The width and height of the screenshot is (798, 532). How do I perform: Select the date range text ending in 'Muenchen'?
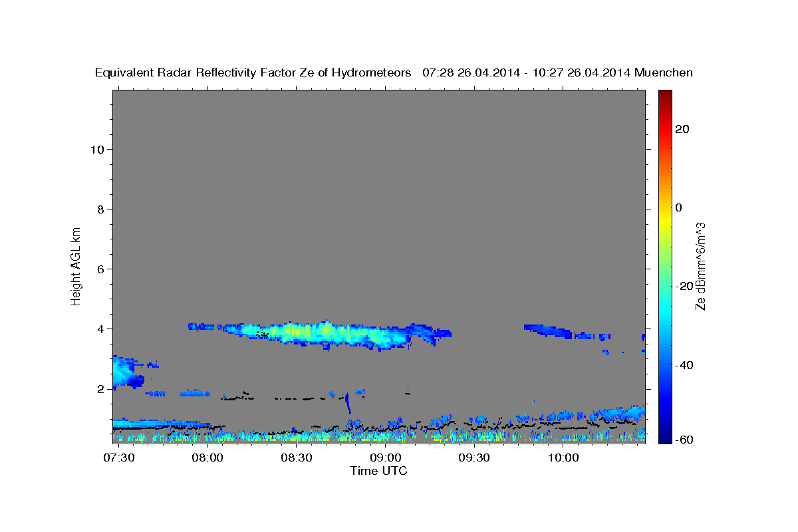(557, 73)
